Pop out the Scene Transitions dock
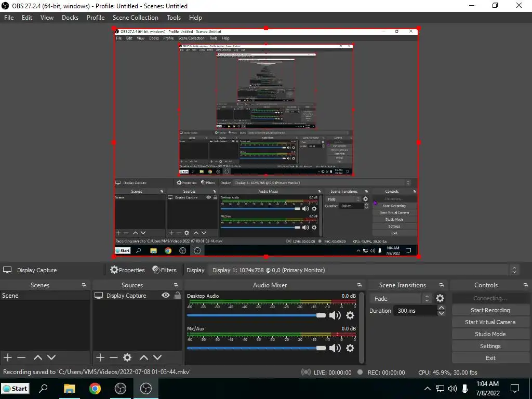Screen dimensions: 532x399 [442, 285]
